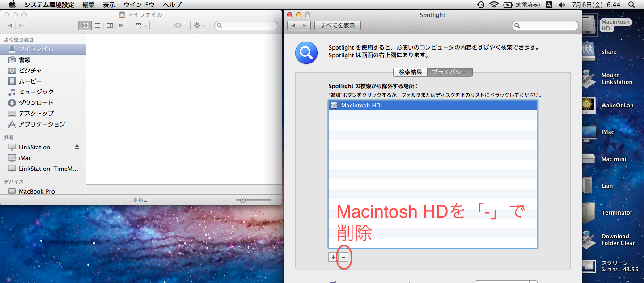This screenshot has width=644, height=283.
Task: Open the Finder gear action menu
Action: coord(199,25)
